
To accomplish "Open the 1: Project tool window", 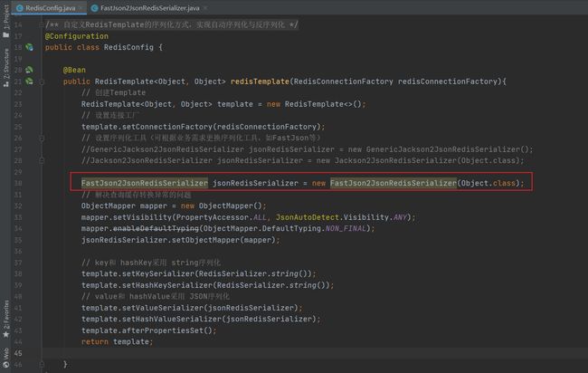I will coord(5,21).
